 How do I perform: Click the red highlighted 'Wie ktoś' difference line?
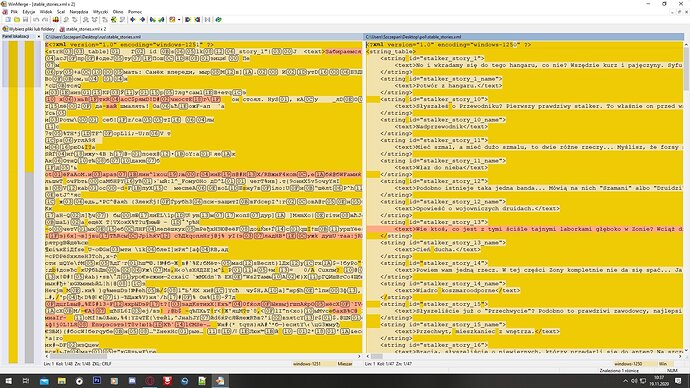click(x=525, y=229)
